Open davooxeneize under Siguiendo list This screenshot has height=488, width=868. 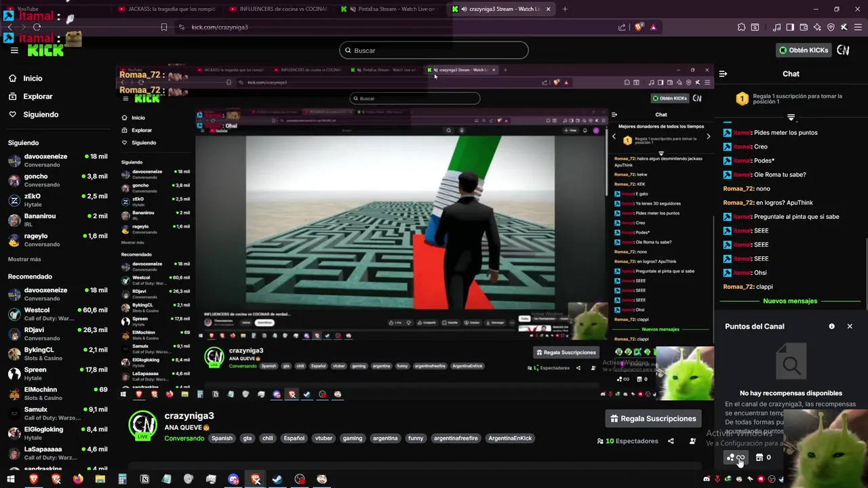58,161
